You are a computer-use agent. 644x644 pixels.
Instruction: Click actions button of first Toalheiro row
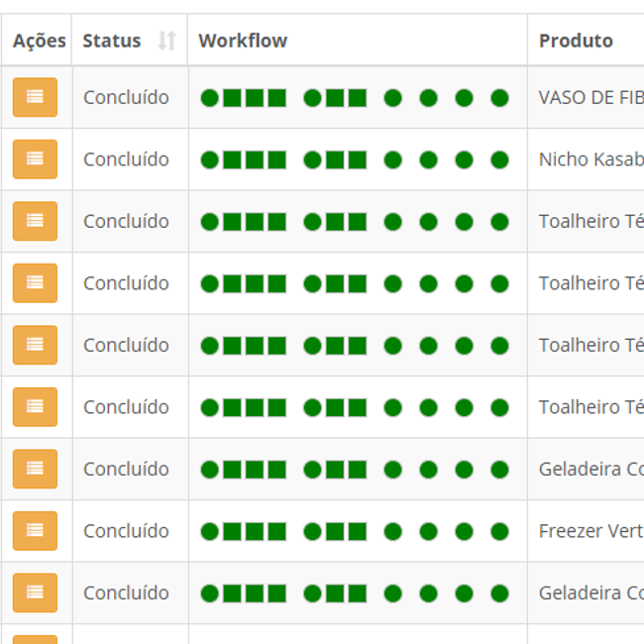coord(35,221)
